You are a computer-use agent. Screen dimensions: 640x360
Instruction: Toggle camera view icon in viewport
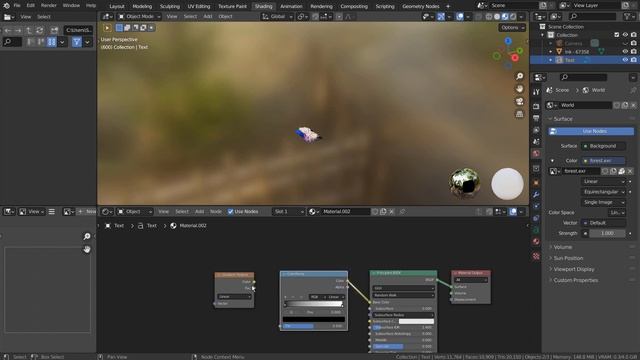point(519,101)
